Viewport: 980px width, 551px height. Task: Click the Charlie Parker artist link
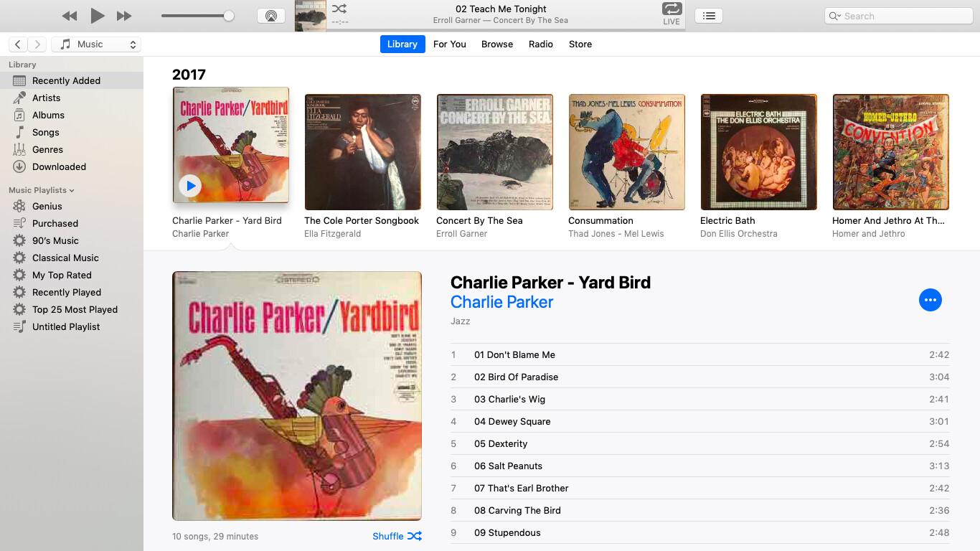click(x=501, y=302)
